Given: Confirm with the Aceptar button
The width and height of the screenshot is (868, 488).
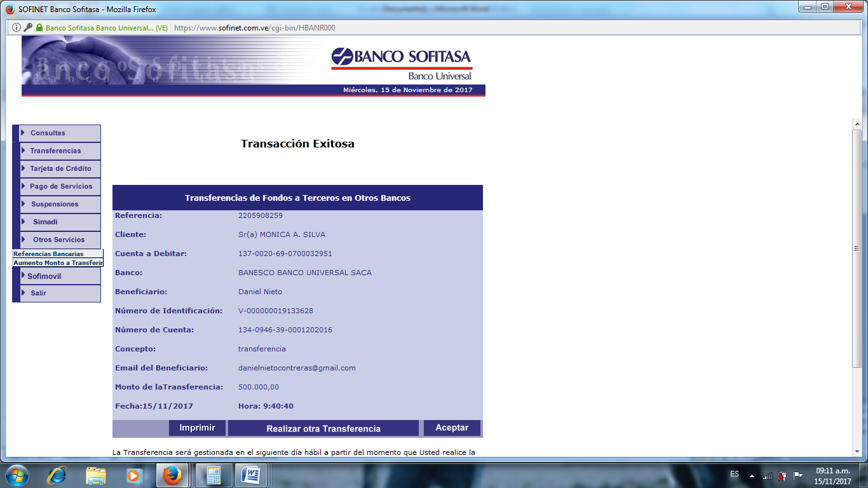Looking at the screenshot, I should point(452,428).
